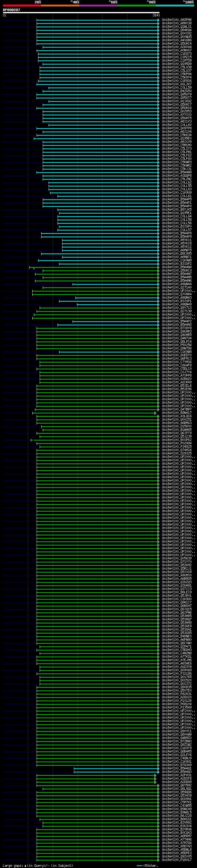Click the UniRef100_A5YKI1 label
Viewport: 197px width, 868px height.
pyautogui.click(x=177, y=240)
